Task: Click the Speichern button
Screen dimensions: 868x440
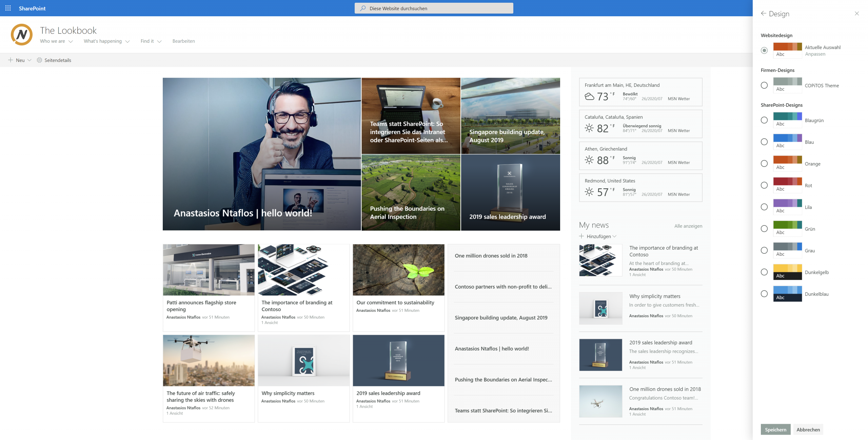Action: (775, 429)
